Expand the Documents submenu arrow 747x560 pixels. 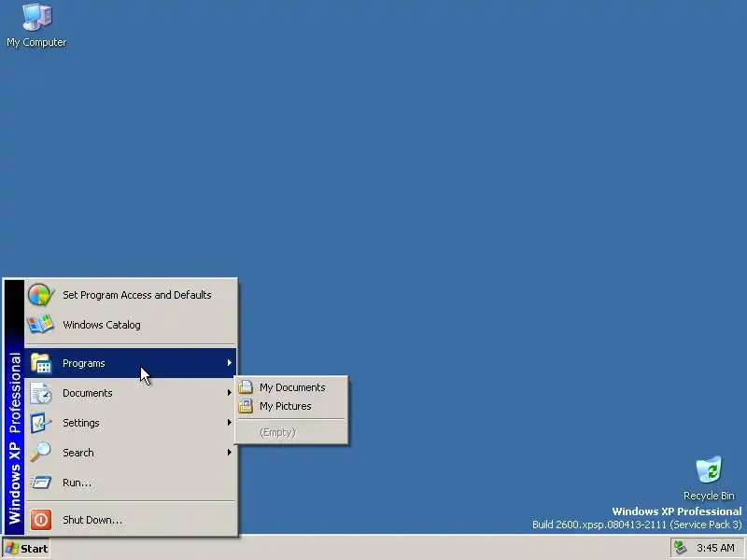[229, 393]
